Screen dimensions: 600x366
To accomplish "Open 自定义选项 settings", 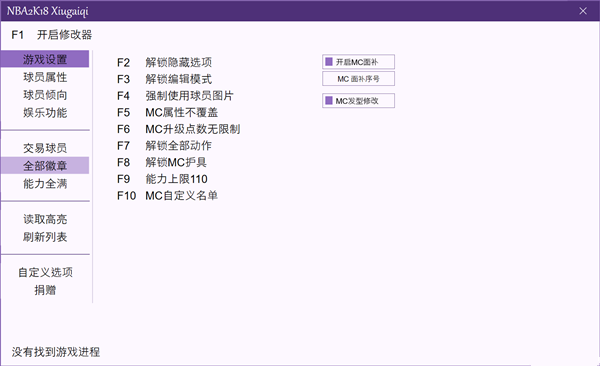I will click(45, 272).
